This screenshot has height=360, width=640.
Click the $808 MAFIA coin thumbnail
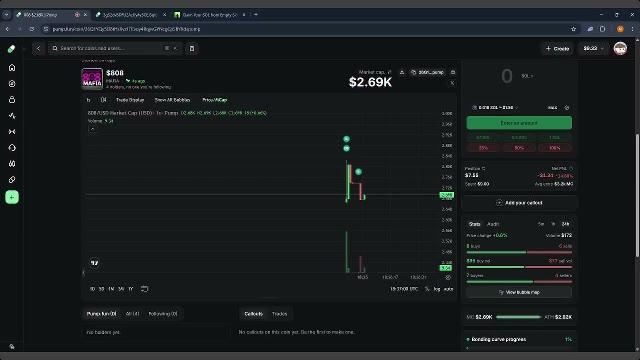[x=92, y=78]
